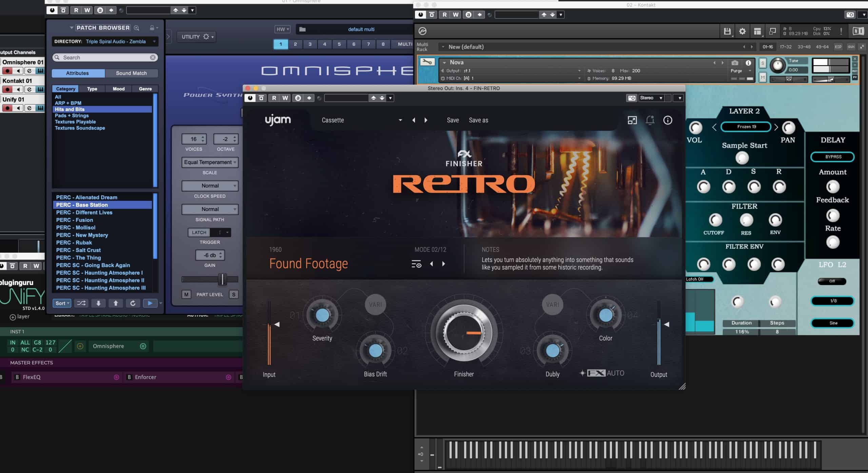
Task: Click patch browser zoom magnifier icon
Action: pos(136,28)
